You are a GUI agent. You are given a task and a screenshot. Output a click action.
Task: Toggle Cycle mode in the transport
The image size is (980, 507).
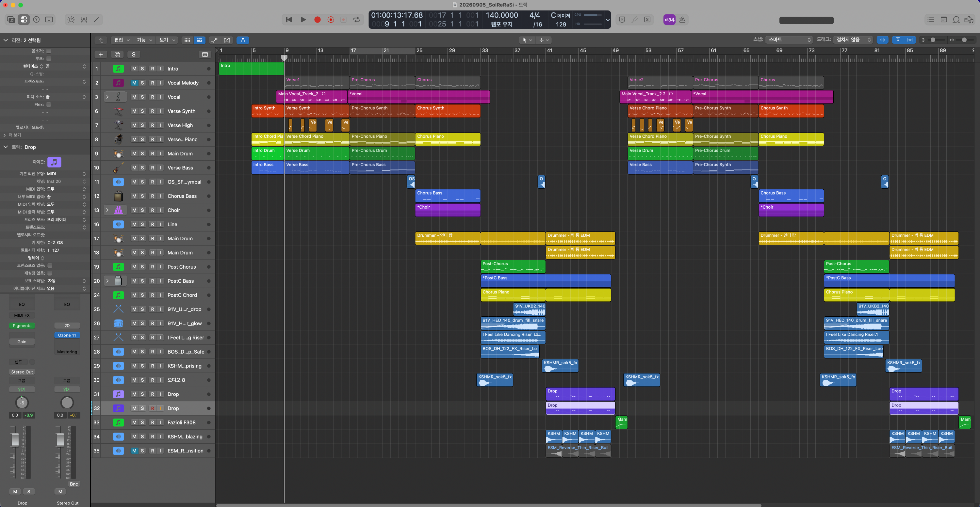tap(357, 20)
